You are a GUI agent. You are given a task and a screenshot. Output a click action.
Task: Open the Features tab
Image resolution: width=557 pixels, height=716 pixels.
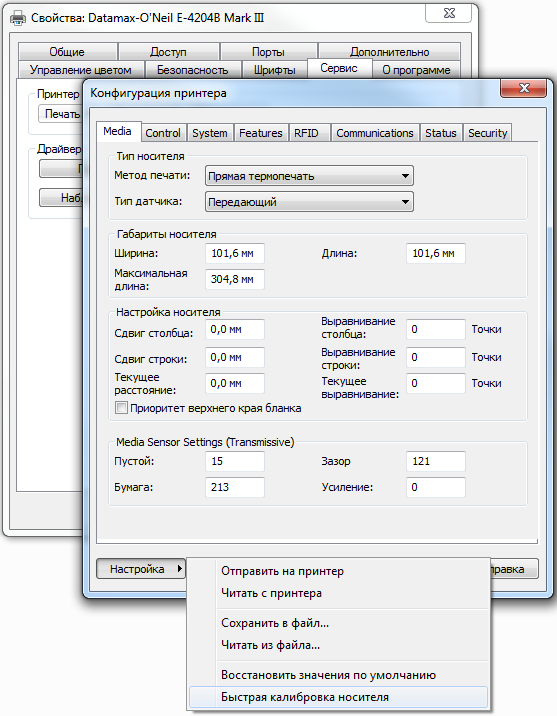coord(261,133)
